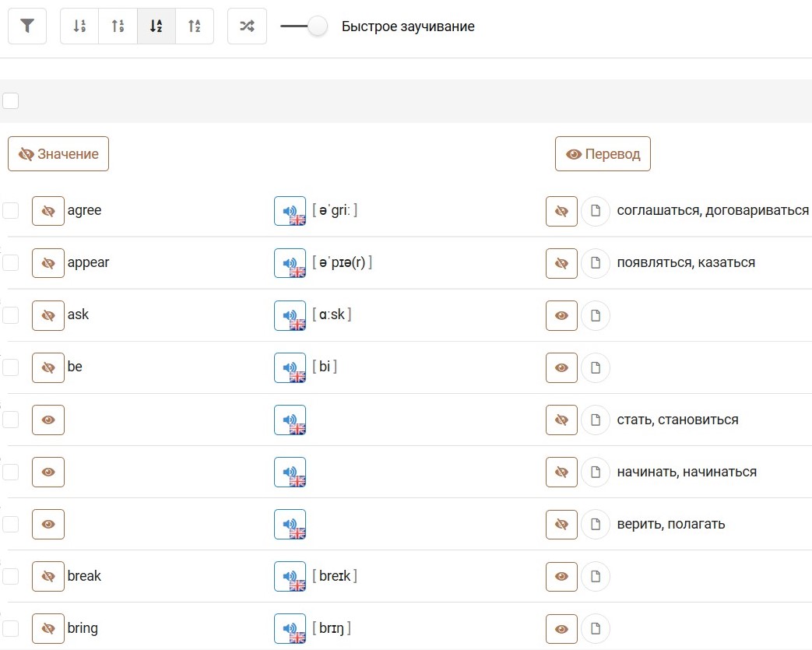This screenshot has width=812, height=650.
Task: Play pronunciation audio for 'break'
Action: click(290, 577)
